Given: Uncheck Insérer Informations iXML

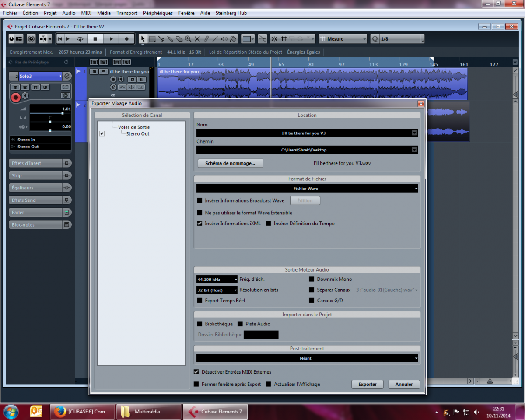Looking at the screenshot, I should click(199, 223).
